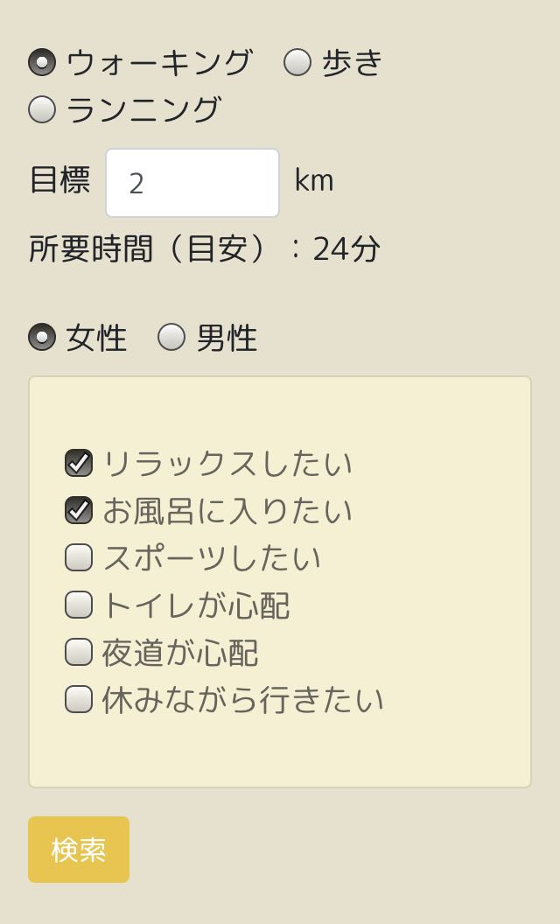
Task: Click the 男性 label text
Action: pos(227,338)
